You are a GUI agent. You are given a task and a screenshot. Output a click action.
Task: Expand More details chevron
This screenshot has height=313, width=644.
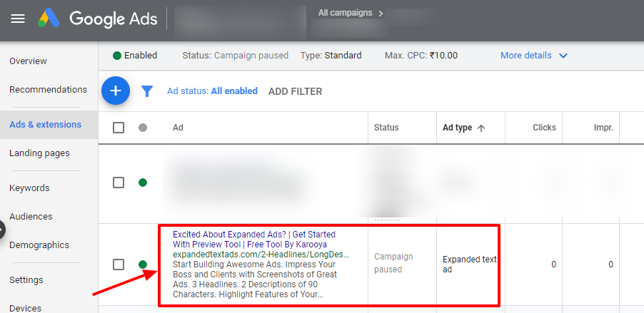point(563,56)
